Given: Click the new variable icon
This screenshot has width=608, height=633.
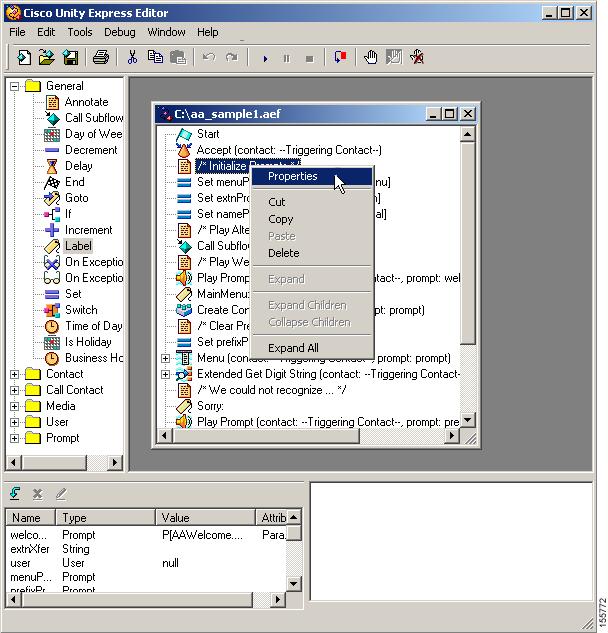Looking at the screenshot, I should click(x=15, y=493).
